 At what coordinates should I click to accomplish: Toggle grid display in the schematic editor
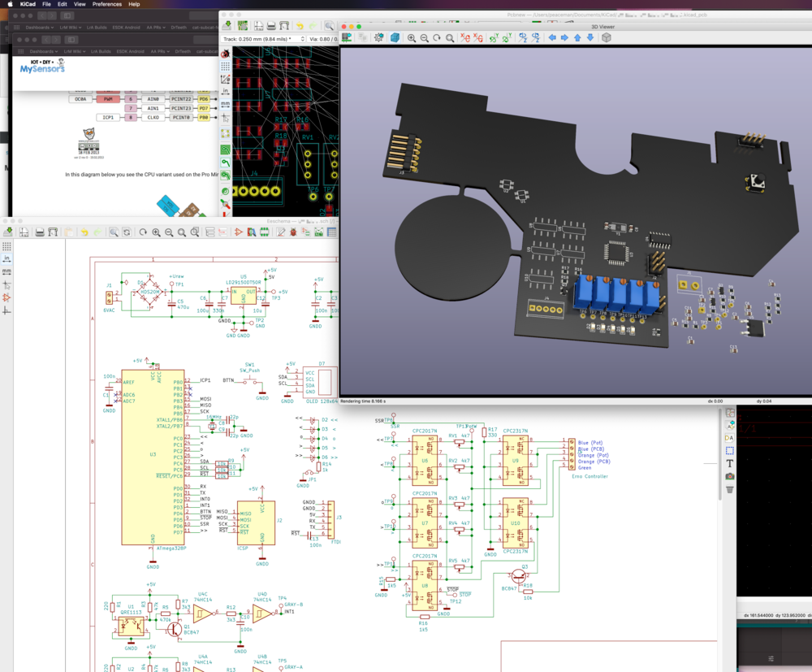coord(6,245)
